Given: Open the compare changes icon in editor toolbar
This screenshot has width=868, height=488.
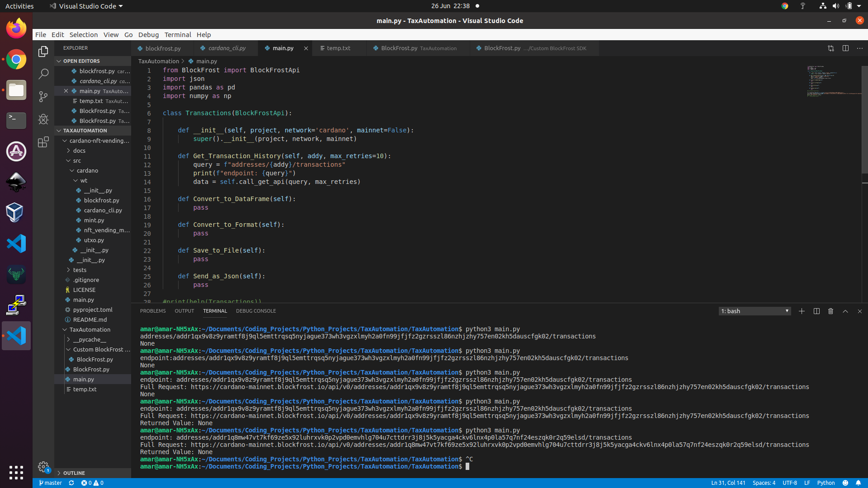Looking at the screenshot, I should tap(831, 48).
